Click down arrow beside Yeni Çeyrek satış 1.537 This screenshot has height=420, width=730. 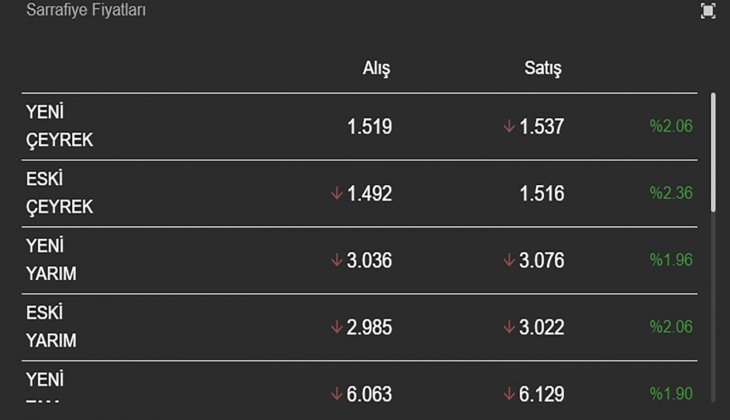pos(509,127)
